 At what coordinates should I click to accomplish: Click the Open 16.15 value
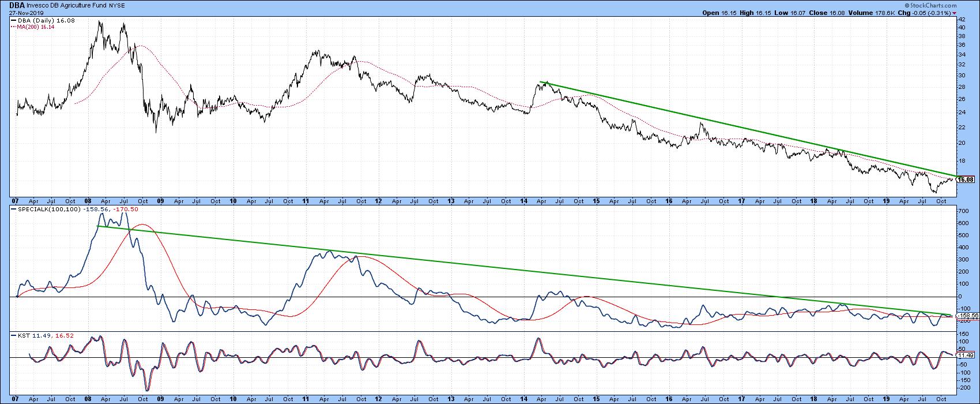(x=721, y=13)
